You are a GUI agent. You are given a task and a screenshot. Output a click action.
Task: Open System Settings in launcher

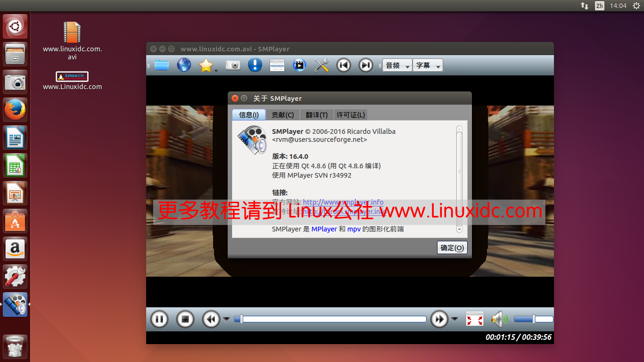[x=15, y=277]
